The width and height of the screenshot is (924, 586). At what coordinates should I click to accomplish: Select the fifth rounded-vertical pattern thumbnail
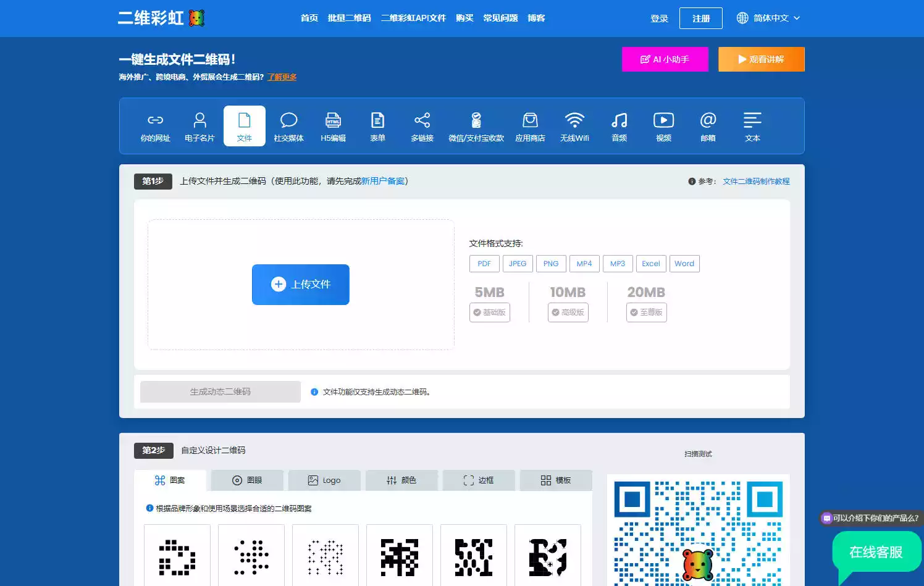[x=474, y=555]
